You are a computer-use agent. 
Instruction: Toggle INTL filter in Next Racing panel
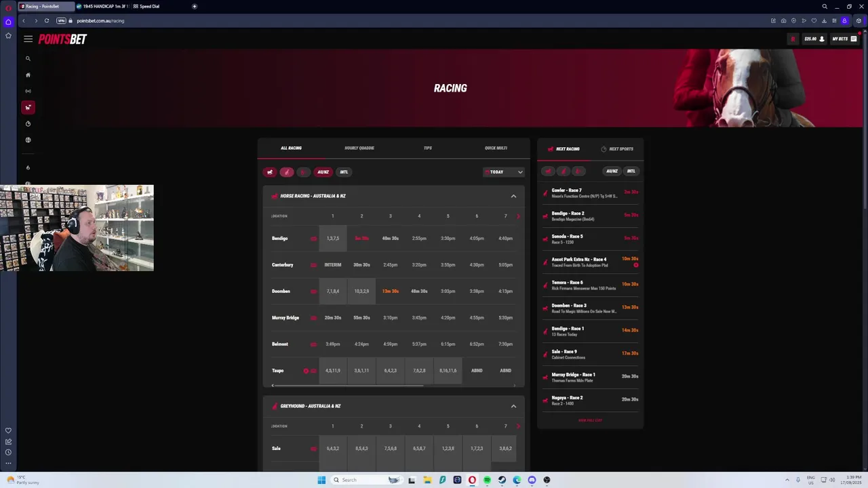pos(631,171)
